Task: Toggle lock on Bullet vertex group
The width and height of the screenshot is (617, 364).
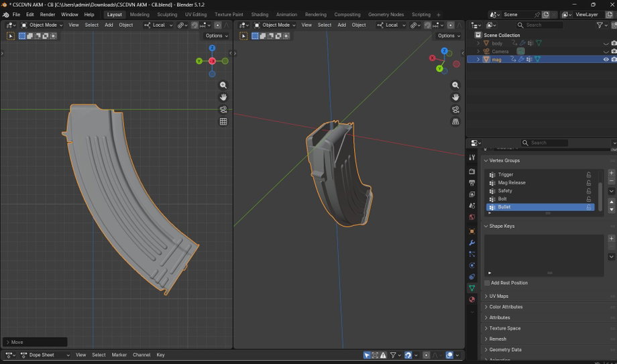Action: click(589, 207)
